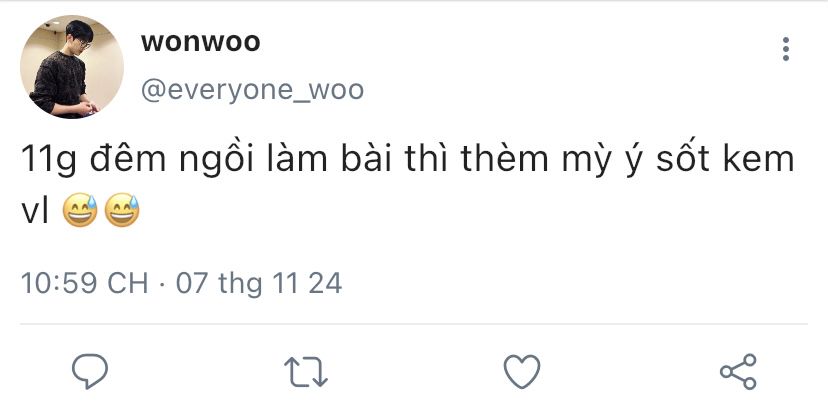Click the @everyone_woo handle
Viewport: 828px width, 419px height.
pos(252,90)
